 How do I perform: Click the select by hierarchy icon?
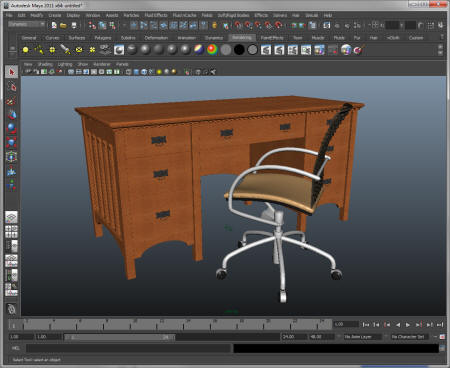92,25
